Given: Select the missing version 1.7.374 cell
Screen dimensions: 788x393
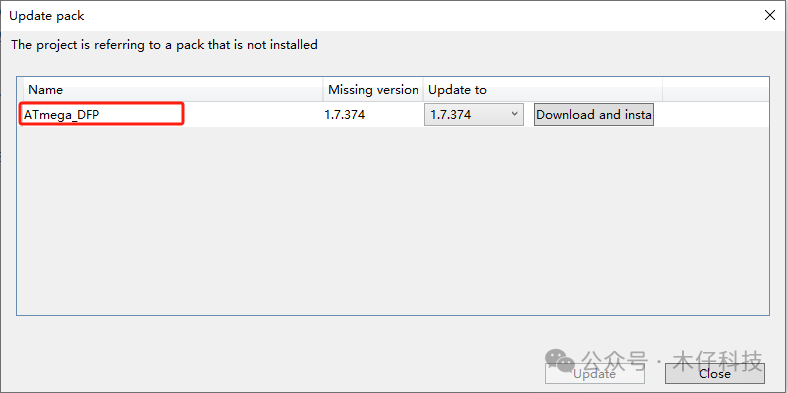Looking at the screenshot, I should (x=345, y=115).
